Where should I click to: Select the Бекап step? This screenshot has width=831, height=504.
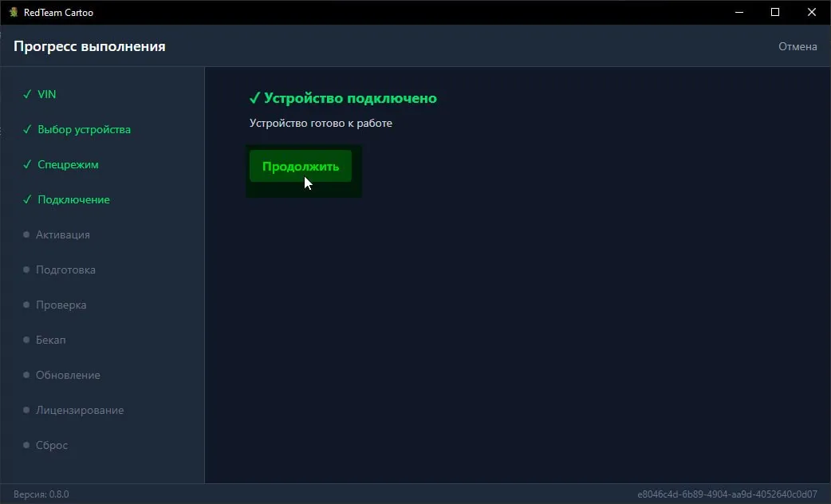pos(51,341)
